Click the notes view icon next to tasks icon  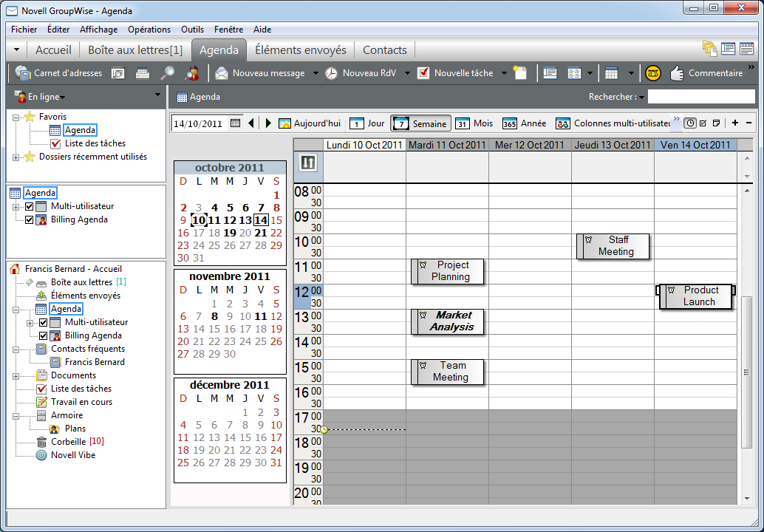tap(717, 123)
